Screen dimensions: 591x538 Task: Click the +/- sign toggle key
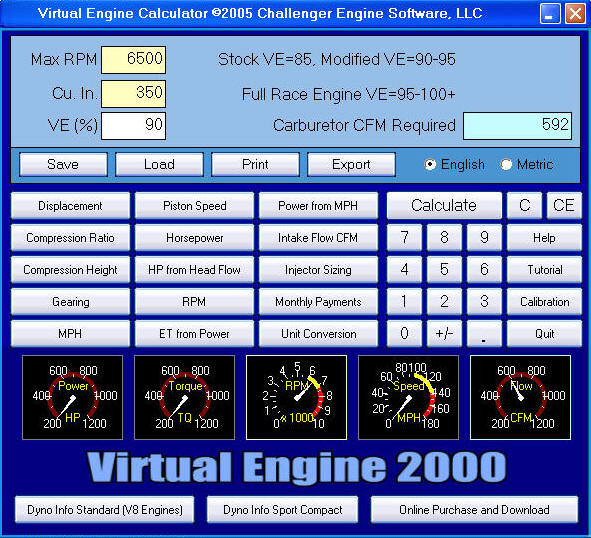pyautogui.click(x=444, y=334)
